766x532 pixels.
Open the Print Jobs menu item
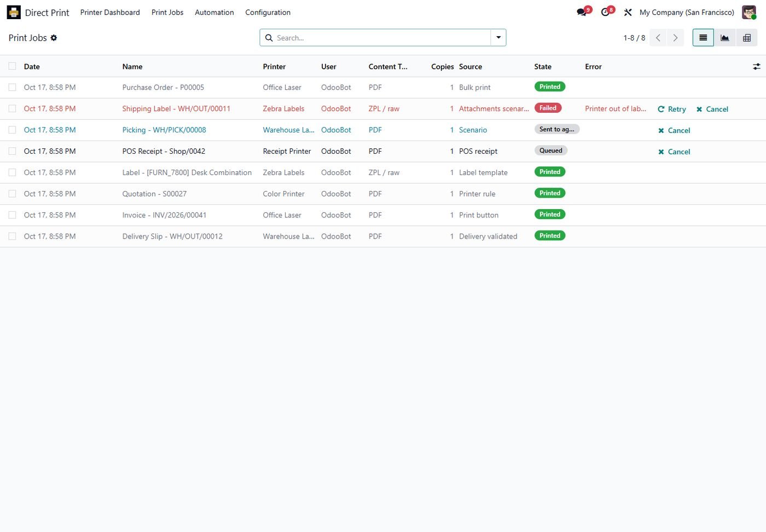pyautogui.click(x=167, y=12)
